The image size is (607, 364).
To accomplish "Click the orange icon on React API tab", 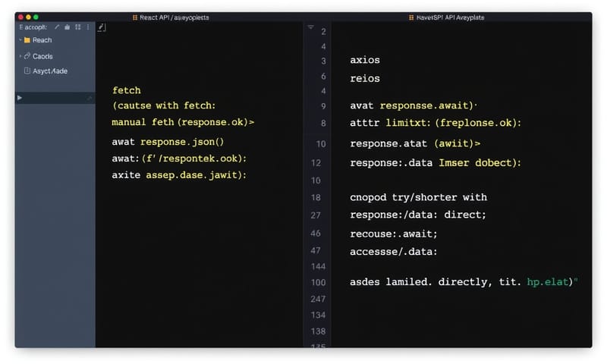I will tap(135, 17).
